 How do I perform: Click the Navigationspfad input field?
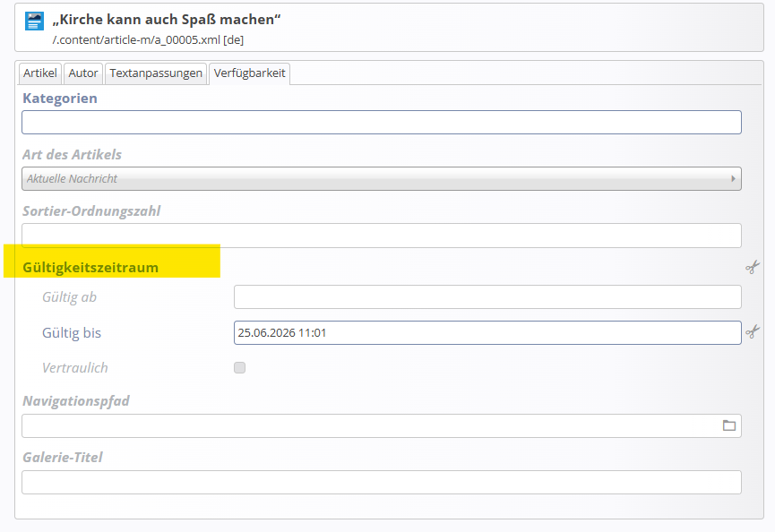382,425
